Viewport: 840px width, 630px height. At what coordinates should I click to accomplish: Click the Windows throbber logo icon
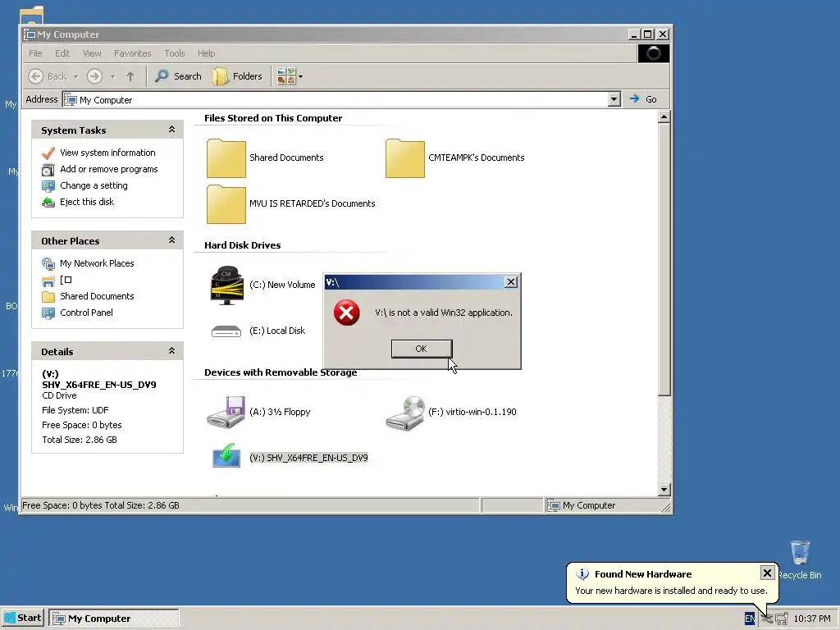coord(654,53)
